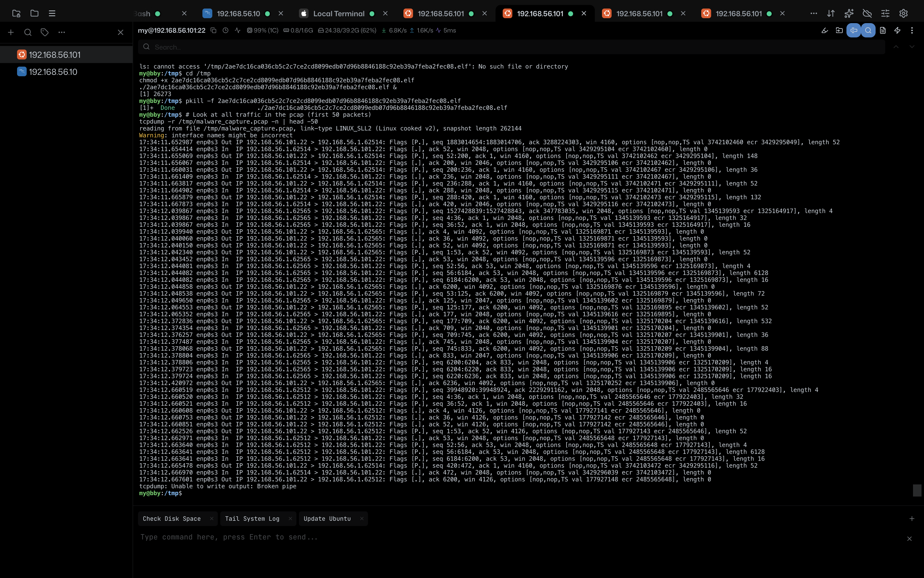Close the Local Terminal tab
The image size is (924, 578).
click(x=385, y=13)
